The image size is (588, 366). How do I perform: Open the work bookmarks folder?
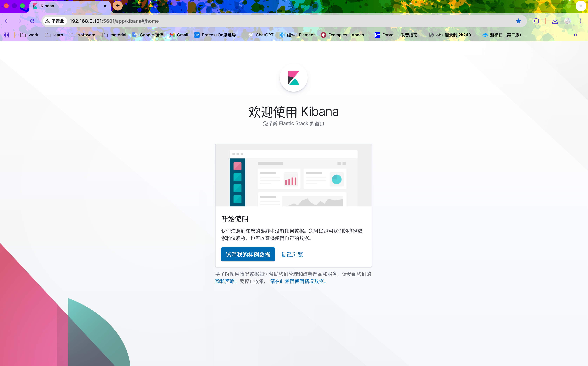pyautogui.click(x=29, y=35)
